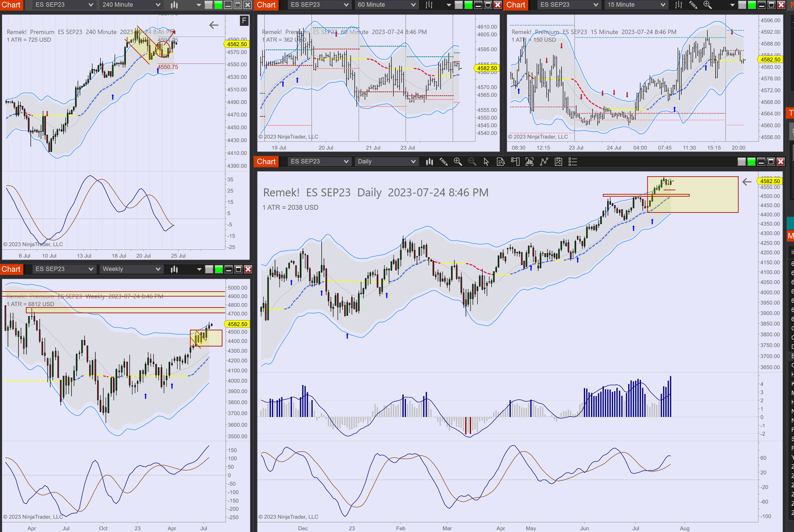
Task: Toggle green link button on 240 Minute chart
Action: 218,5
